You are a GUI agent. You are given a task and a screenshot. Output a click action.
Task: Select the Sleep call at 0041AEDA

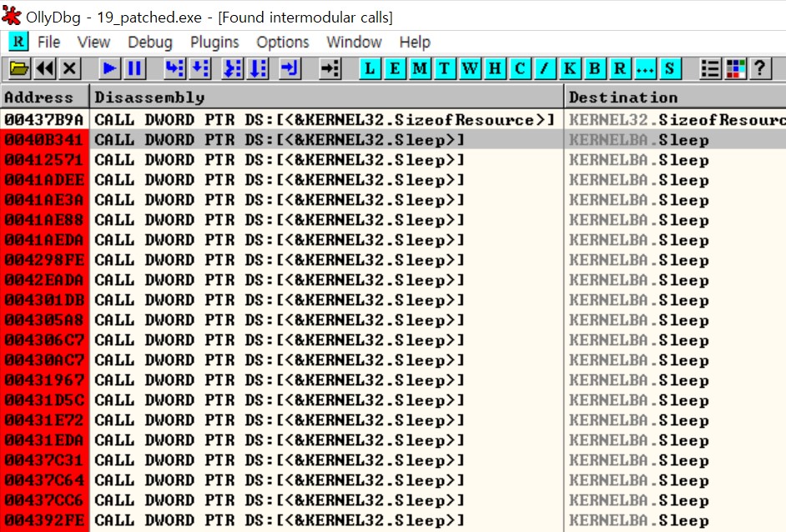[x=393, y=240]
